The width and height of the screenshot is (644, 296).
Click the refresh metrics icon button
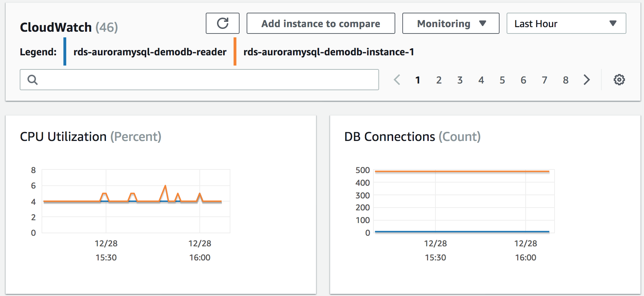click(x=223, y=23)
